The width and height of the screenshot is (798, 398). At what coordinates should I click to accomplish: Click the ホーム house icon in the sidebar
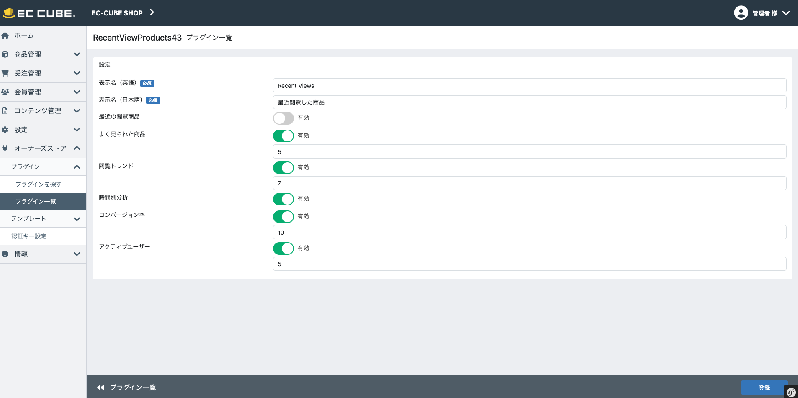5,36
